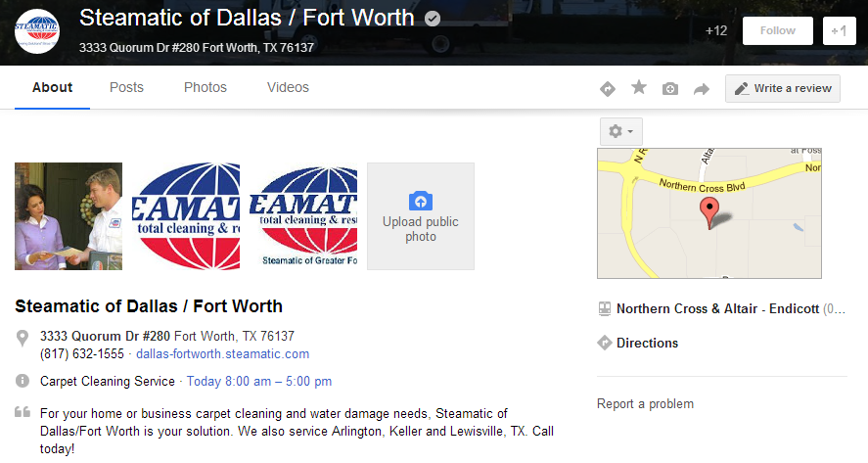Click Northern Cross Blvd label on map

(x=702, y=186)
